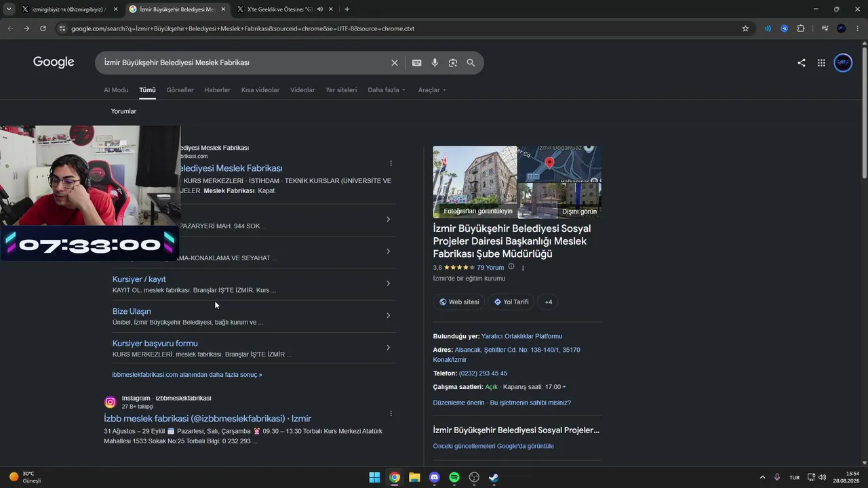The width and height of the screenshot is (868, 488).
Task: Open the AI Modu tab
Action: click(116, 90)
